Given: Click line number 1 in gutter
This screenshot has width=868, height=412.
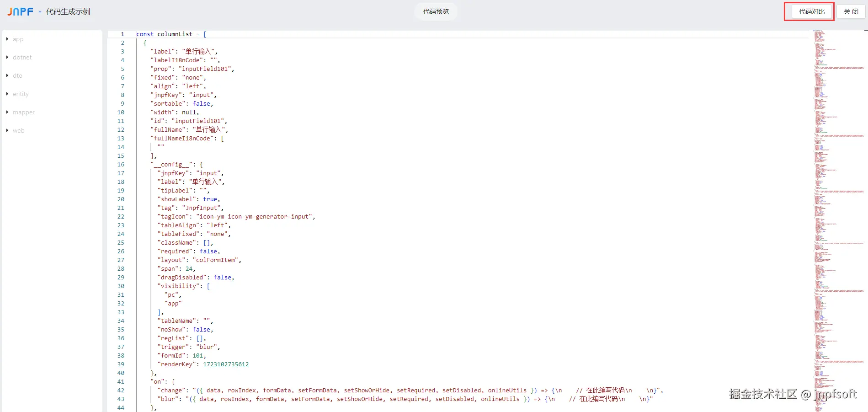Looking at the screenshot, I should pyautogui.click(x=122, y=34).
